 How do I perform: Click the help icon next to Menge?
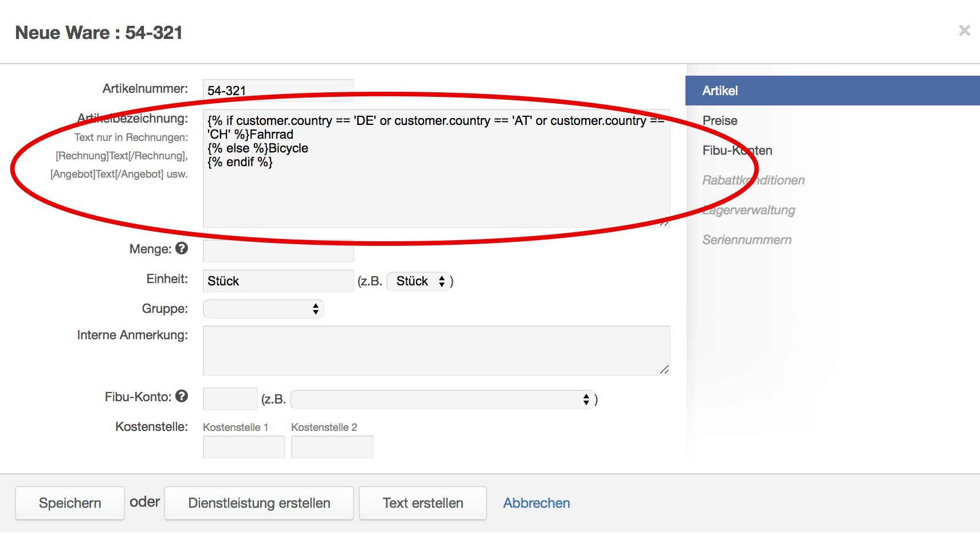pos(182,248)
